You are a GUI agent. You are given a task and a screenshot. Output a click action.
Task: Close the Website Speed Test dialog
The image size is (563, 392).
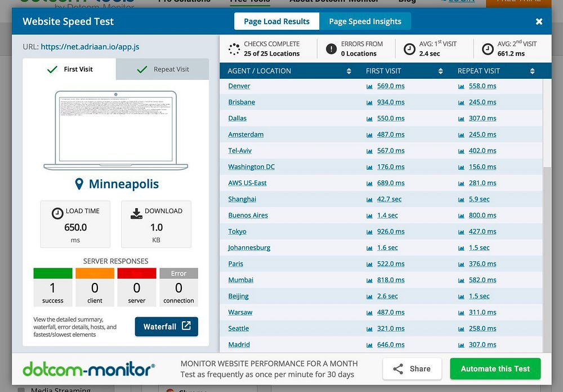click(x=539, y=21)
